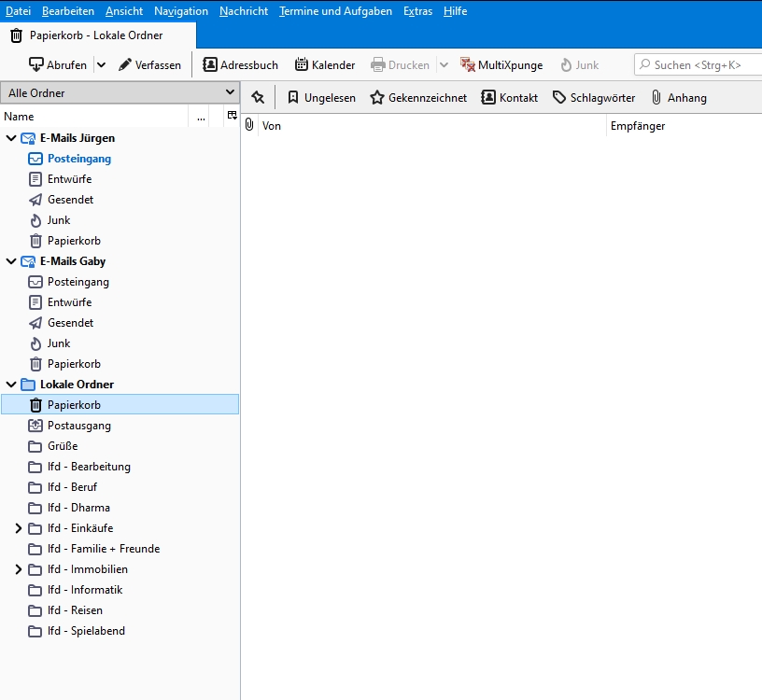Click the E-Mails Jürgen account icon
Screen dimensions: 762x700
point(28,138)
